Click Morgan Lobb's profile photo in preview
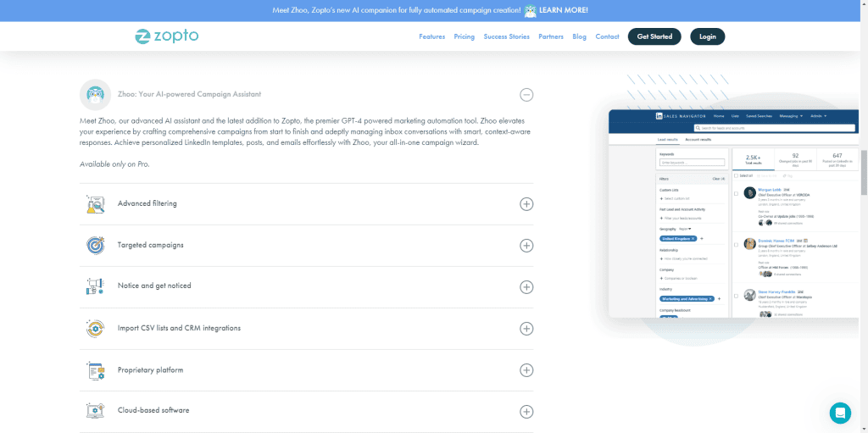The height and width of the screenshot is (433, 868). (749, 192)
